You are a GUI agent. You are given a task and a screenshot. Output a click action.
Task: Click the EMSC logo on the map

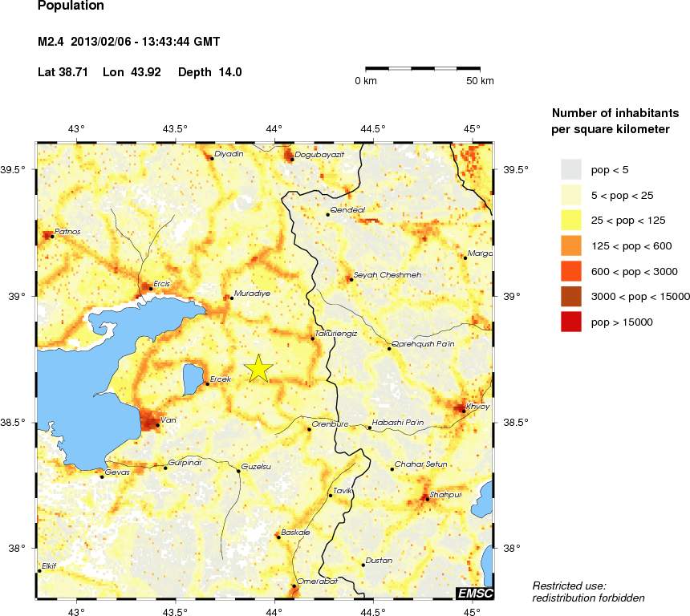point(475,593)
